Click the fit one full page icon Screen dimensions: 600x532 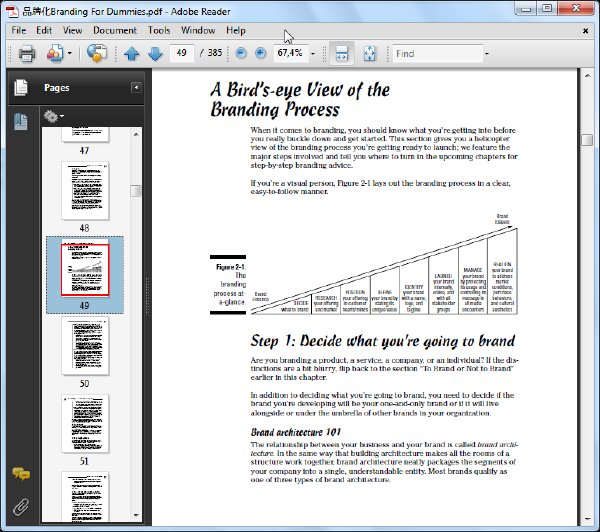tap(369, 53)
